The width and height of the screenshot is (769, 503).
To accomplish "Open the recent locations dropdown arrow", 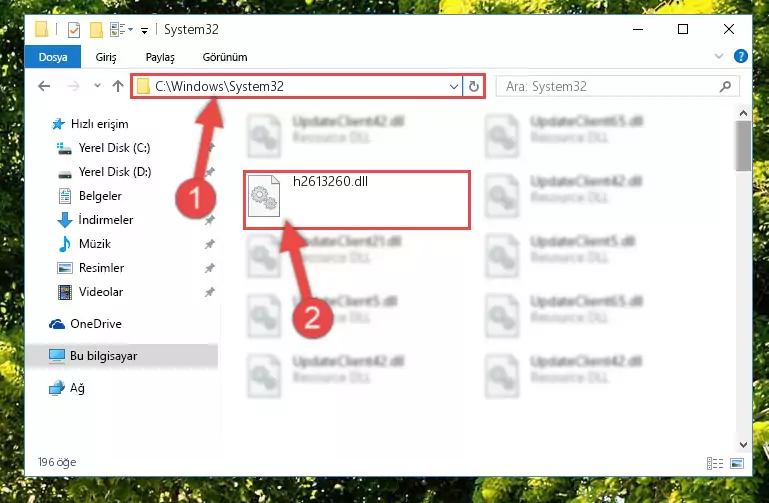I will click(x=98, y=86).
